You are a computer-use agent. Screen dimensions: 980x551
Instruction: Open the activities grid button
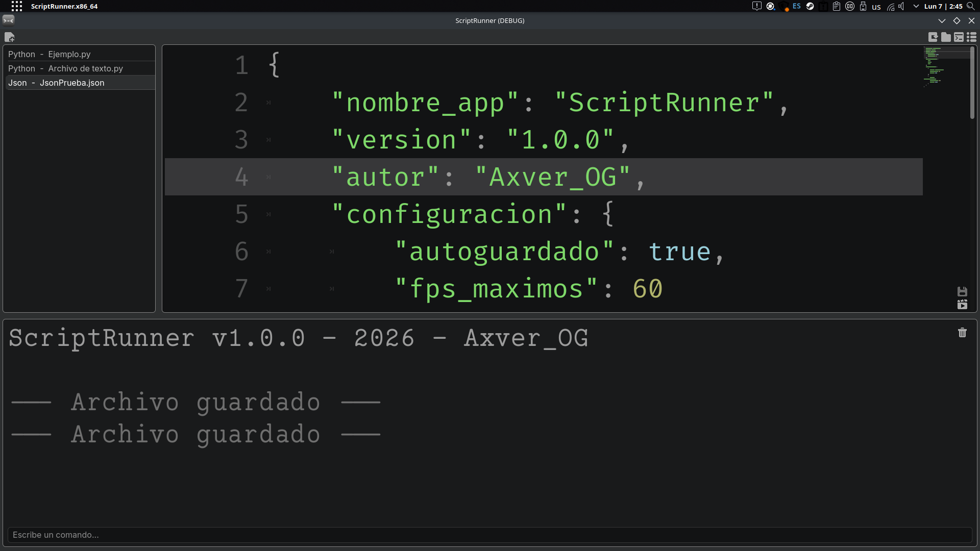(x=16, y=6)
